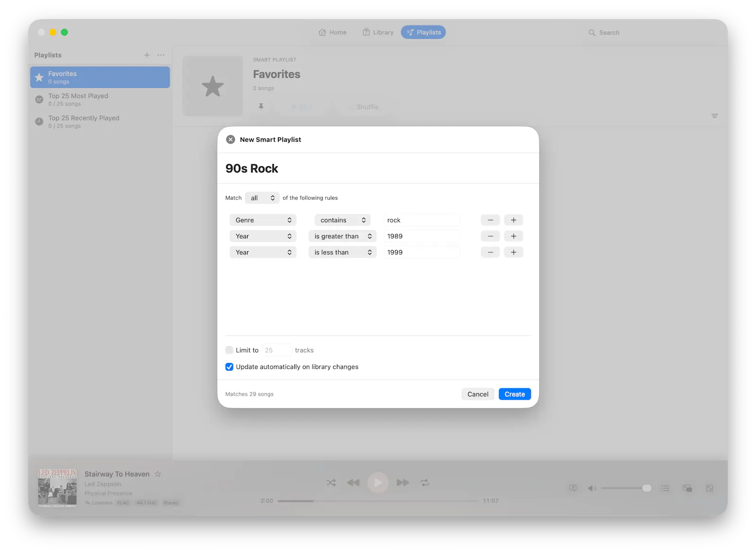Toggle repeat mode

[425, 483]
